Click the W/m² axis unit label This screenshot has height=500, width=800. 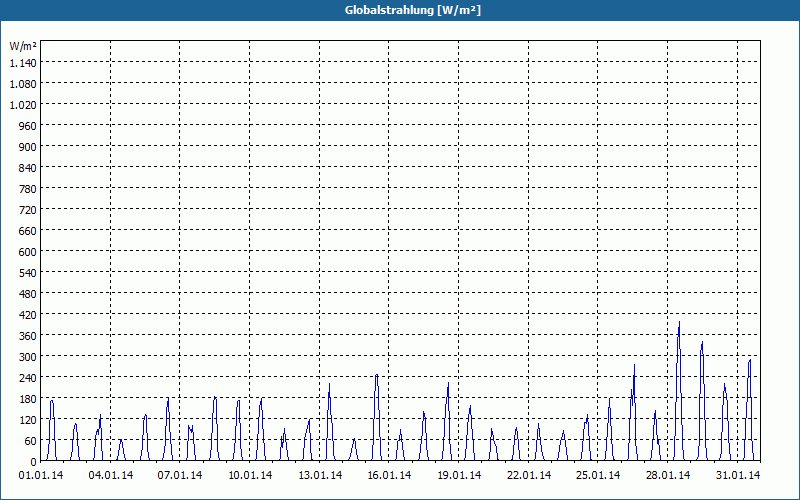coord(23,46)
